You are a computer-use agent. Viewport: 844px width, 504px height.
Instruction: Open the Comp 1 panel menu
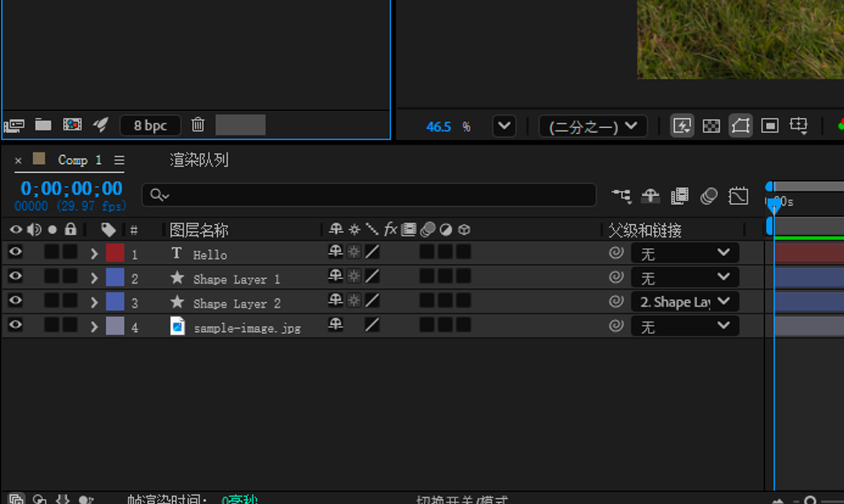(x=120, y=160)
